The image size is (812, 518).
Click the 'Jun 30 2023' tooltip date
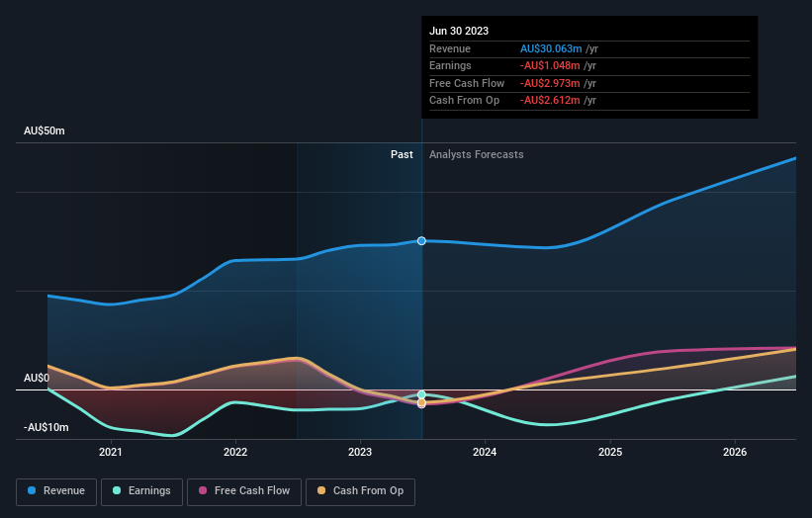pos(459,31)
